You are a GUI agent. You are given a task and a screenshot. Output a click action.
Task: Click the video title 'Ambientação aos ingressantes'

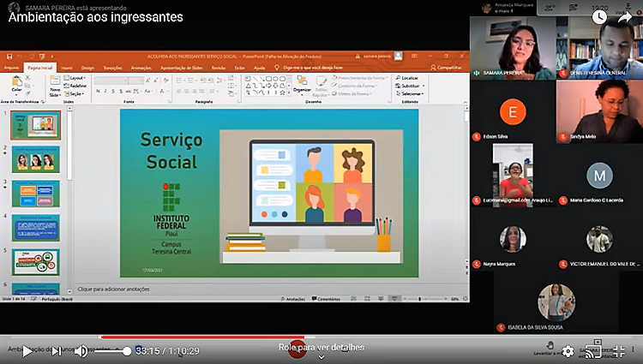[x=95, y=17]
